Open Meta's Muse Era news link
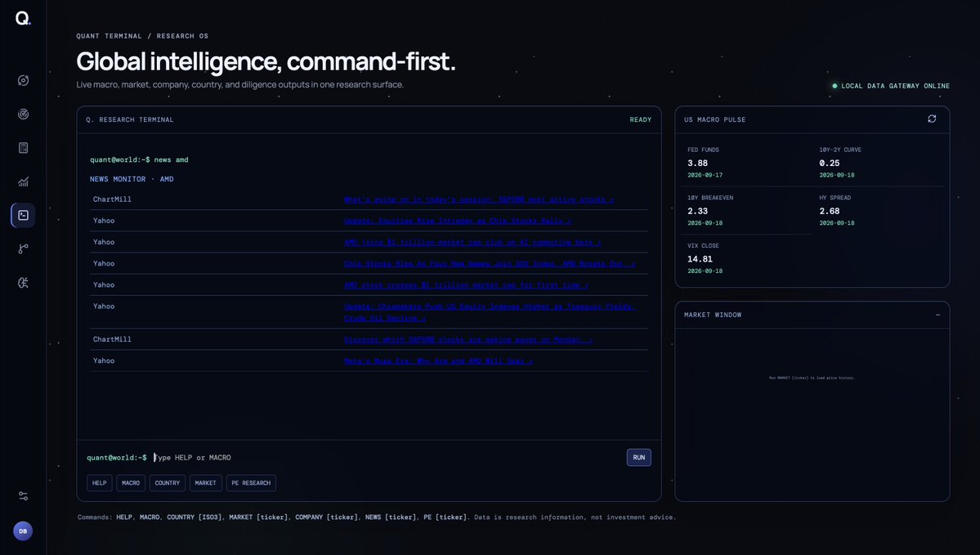 [x=438, y=361]
